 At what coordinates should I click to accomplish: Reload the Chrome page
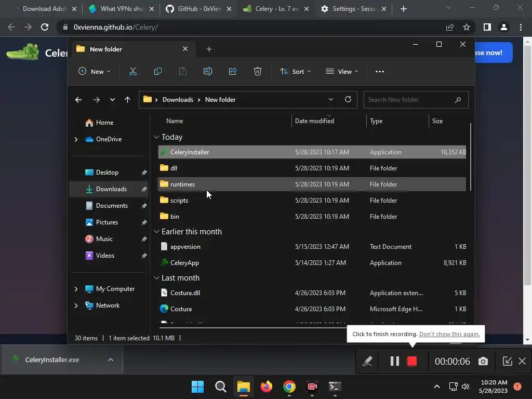pos(45,27)
